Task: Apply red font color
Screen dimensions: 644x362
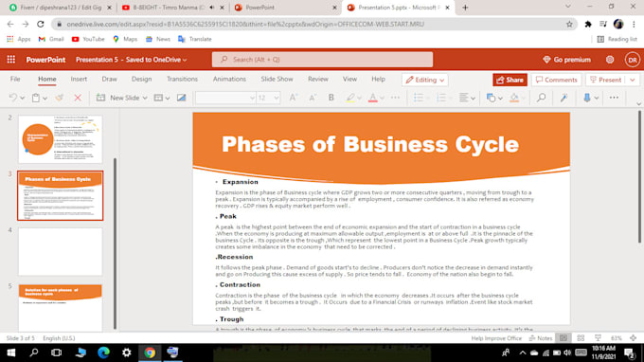Action: [x=372, y=98]
